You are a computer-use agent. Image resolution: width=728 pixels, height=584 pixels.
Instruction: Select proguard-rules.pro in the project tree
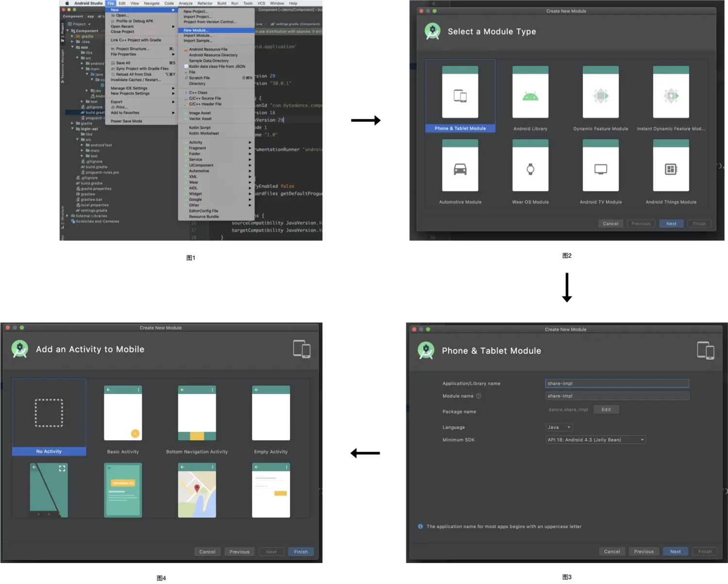99,172
